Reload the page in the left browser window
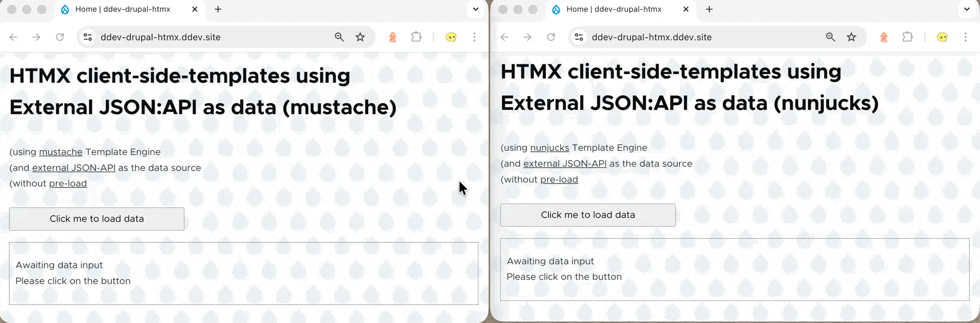The image size is (980, 323). click(60, 37)
